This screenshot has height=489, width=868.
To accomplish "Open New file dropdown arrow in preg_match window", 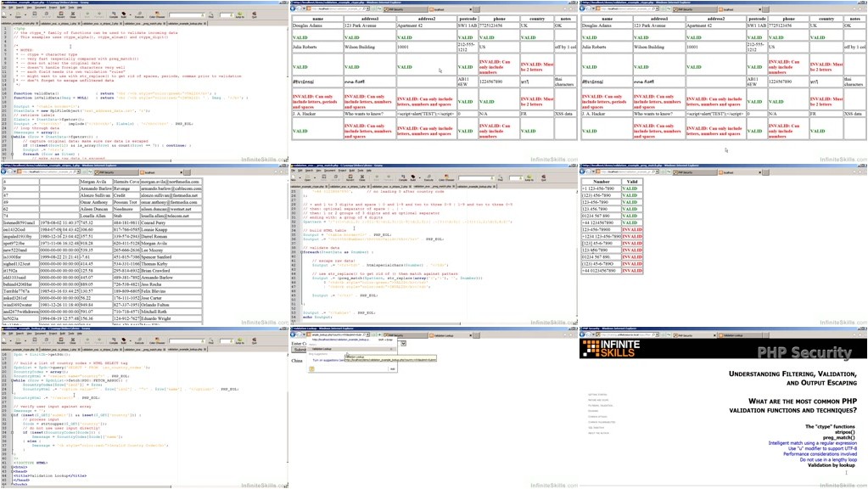I will [x=300, y=177].
